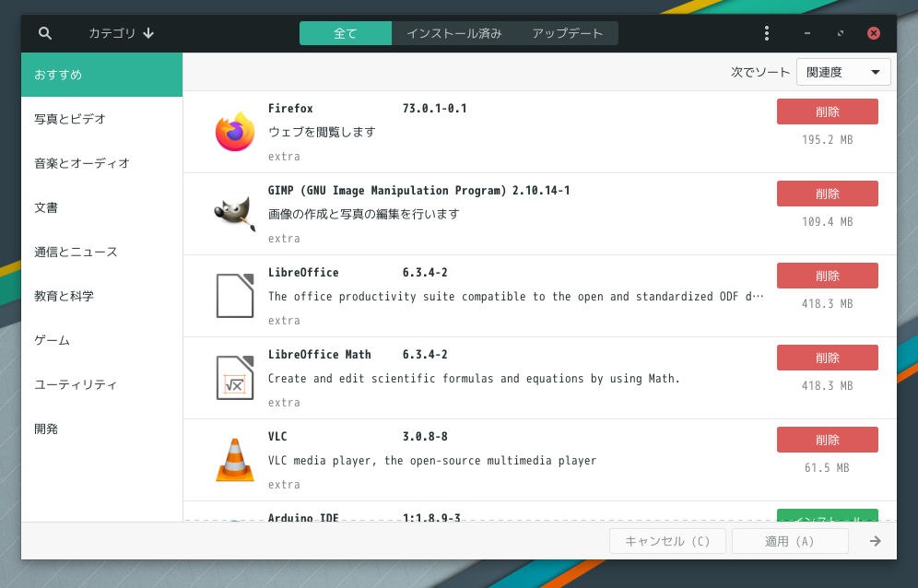Image resolution: width=918 pixels, height=588 pixels.
Task: Select the 開発 category
Action: 102,429
